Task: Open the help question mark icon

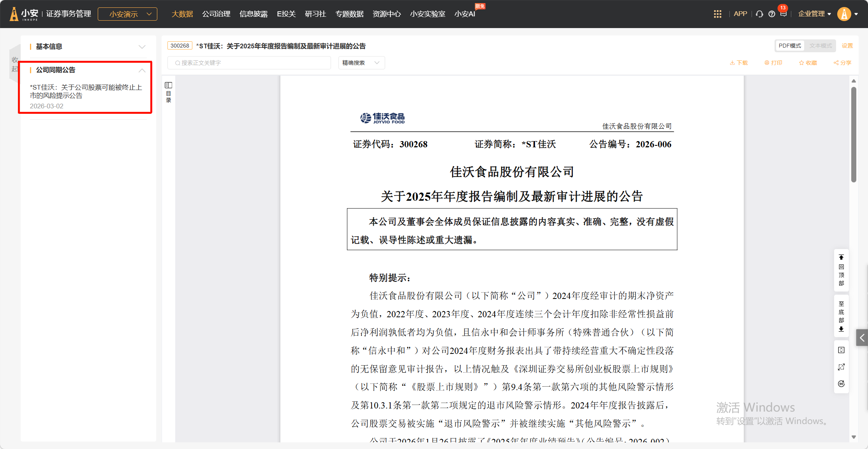Action: click(x=771, y=14)
